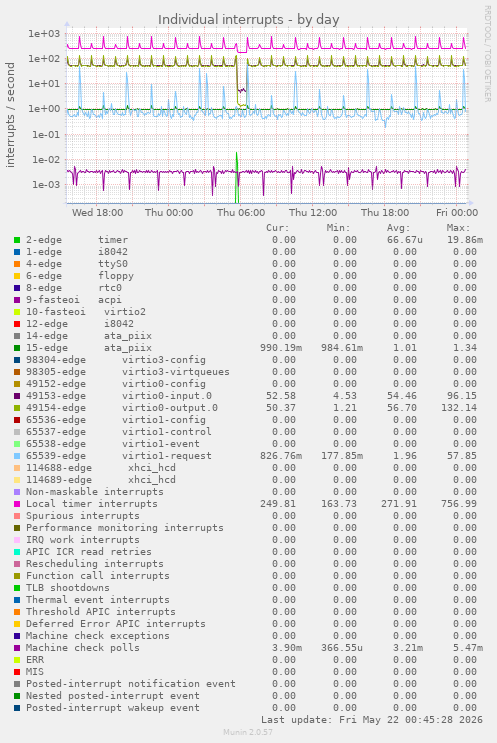Click the dark purple virtio0-input.0 swatch
The width and height of the screenshot is (497, 743).
point(17,396)
